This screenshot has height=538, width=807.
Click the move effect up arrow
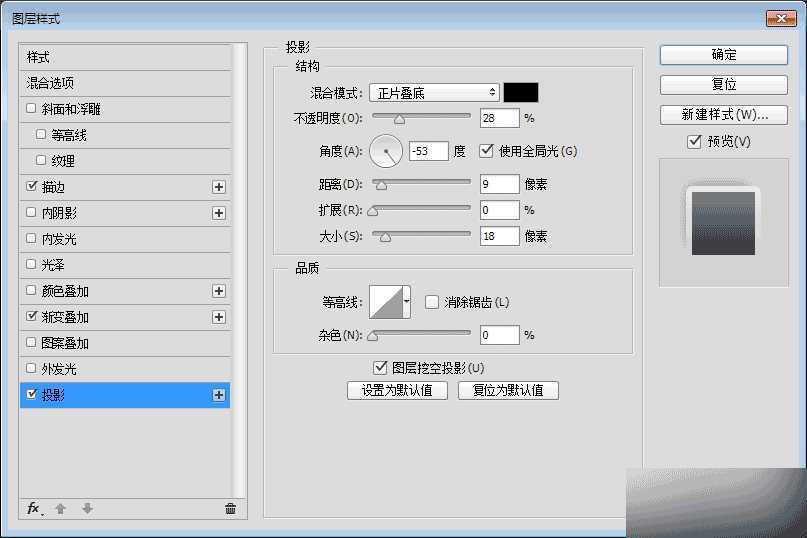[60, 509]
